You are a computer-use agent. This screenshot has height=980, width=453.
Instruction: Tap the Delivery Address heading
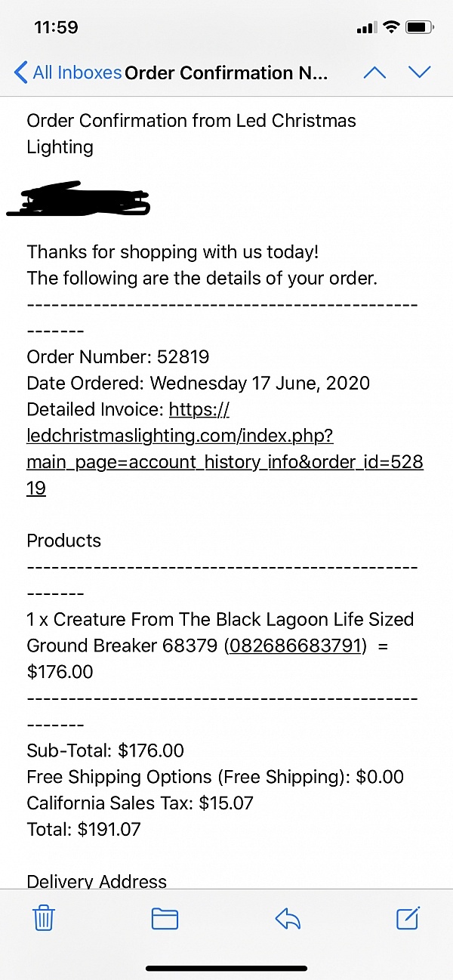[97, 880]
